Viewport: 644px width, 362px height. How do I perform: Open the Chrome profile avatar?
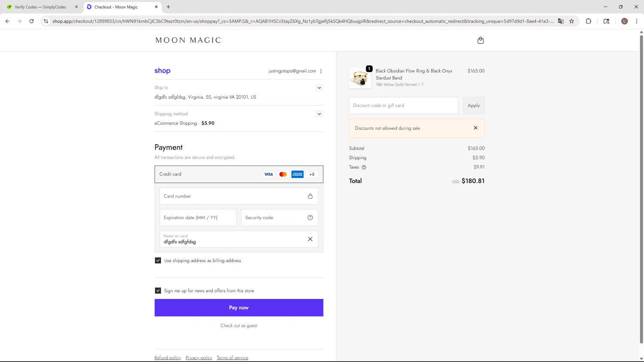click(x=624, y=21)
